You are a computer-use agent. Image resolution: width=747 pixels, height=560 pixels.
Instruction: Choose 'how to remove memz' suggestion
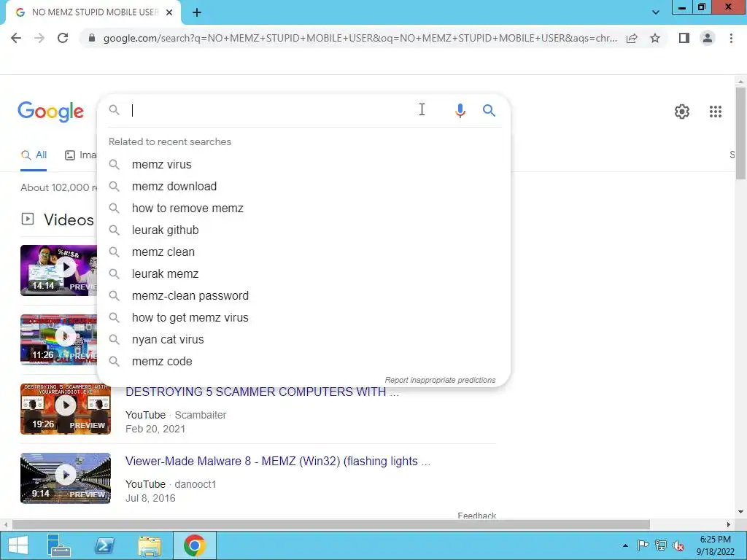coord(303,208)
